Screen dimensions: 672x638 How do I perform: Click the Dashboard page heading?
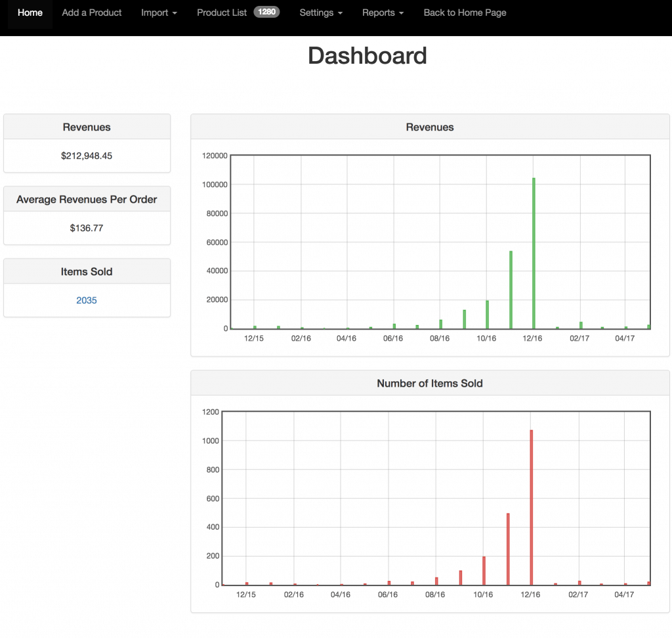[x=367, y=56]
